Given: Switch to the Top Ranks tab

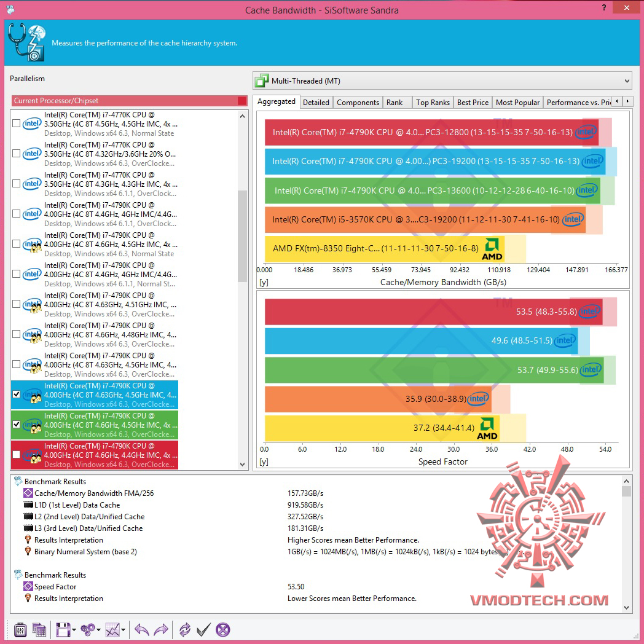Looking at the screenshot, I should 433,102.
